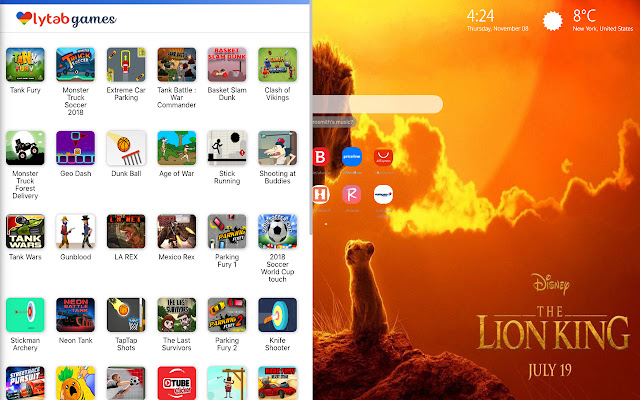Screen dimensions: 640x400
Task: Open the pink R shortcut icon
Action: coord(351,194)
